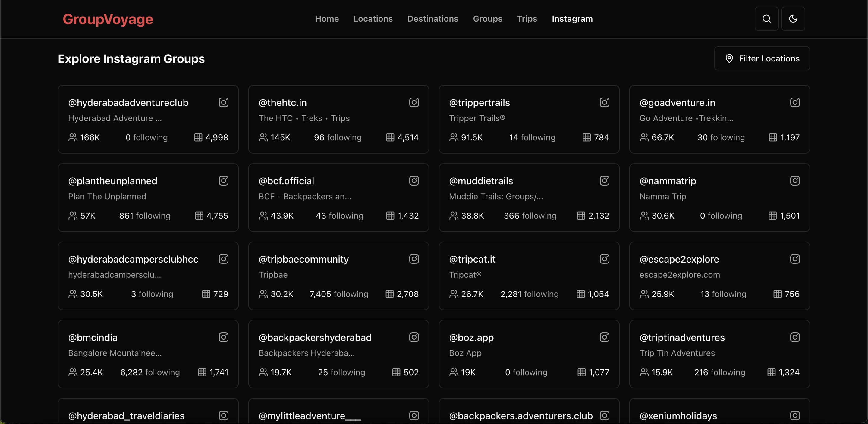Viewport: 868px width, 424px height.
Task: Open Instagram icon on @boz.app card
Action: [x=604, y=338]
